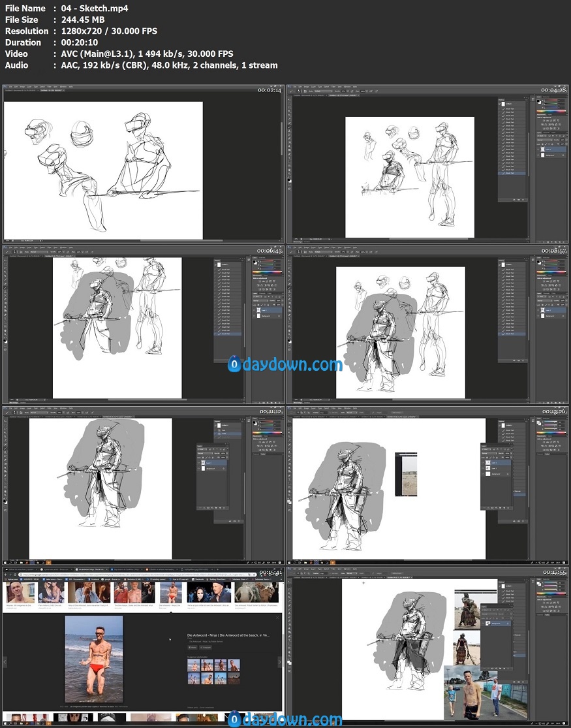Select last highlighted Brush Tool history state in 00:04:28
Viewport: 571px width, 728px height.
(x=512, y=173)
